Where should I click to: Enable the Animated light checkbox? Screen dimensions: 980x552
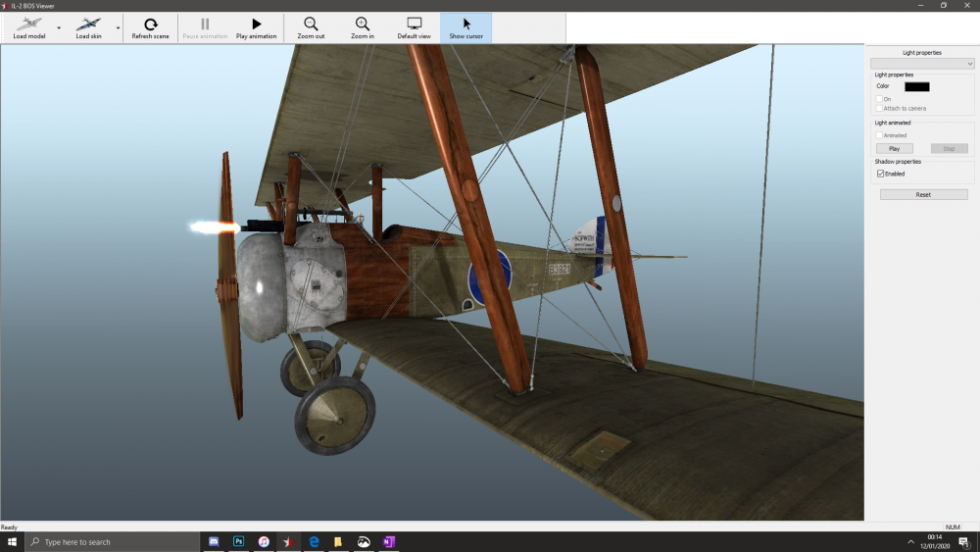[880, 135]
